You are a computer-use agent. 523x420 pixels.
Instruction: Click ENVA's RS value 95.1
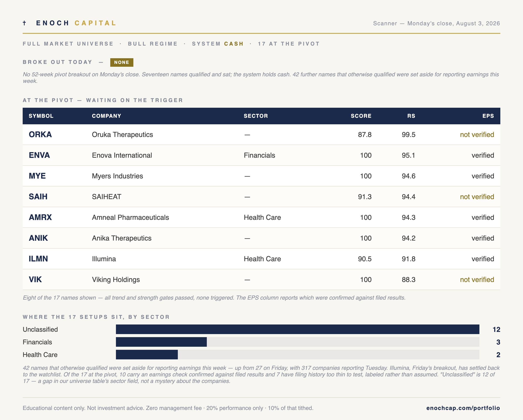coord(409,155)
